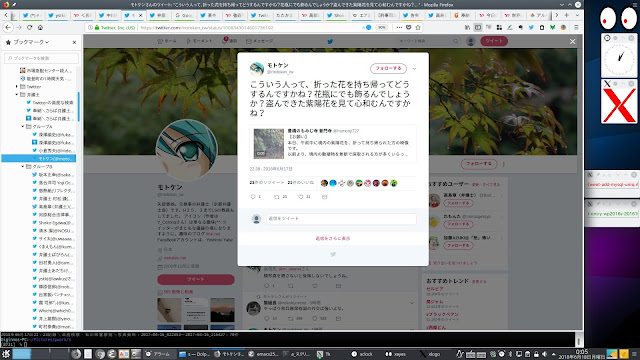The height and width of the screenshot is (360, 640).
Task: Click ツイート button in Twitter header
Action: tap(494, 41)
